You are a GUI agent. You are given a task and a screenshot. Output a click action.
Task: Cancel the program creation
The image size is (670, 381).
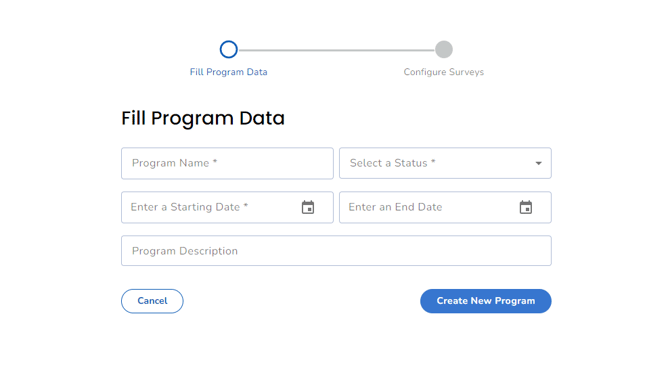(x=152, y=301)
